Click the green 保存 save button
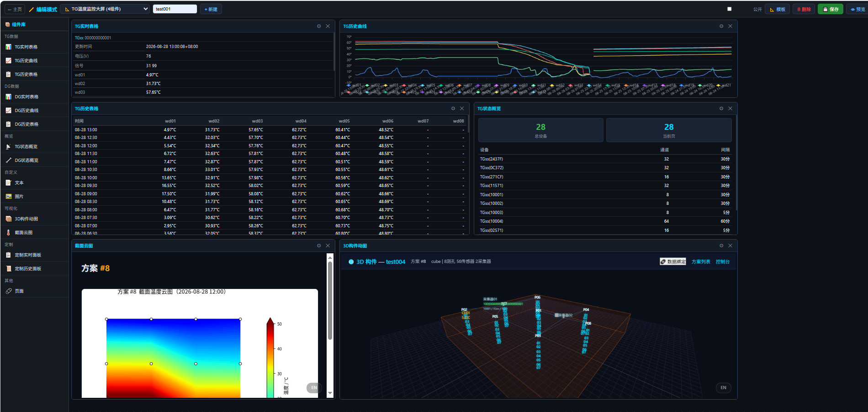Image resolution: width=868 pixels, height=412 pixels. click(831, 9)
